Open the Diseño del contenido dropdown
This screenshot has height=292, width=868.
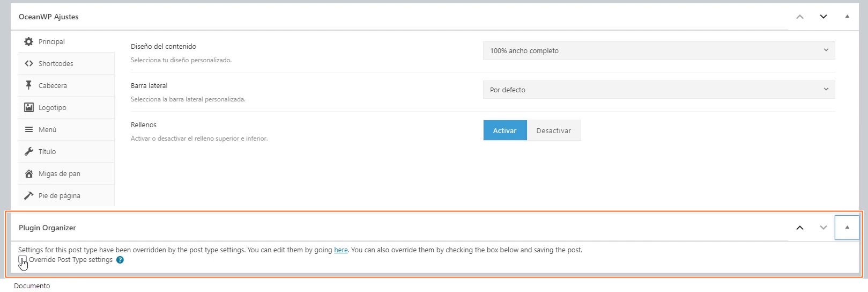(659, 50)
